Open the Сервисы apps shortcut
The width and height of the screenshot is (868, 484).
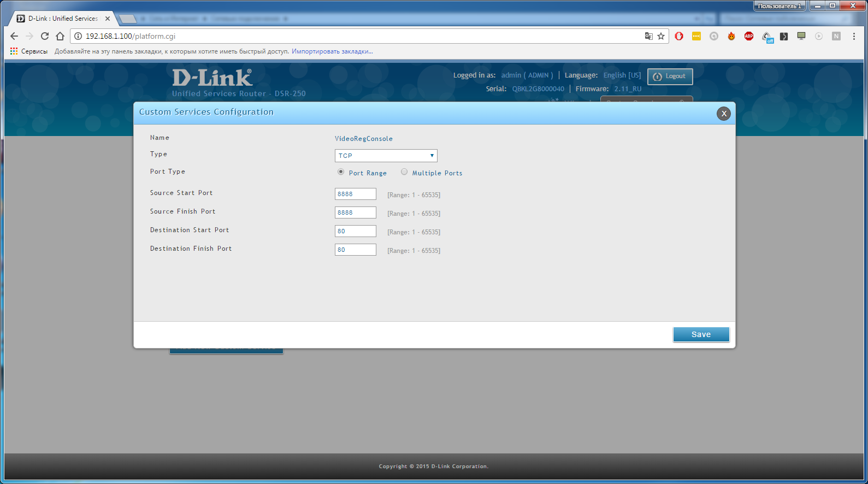click(29, 51)
